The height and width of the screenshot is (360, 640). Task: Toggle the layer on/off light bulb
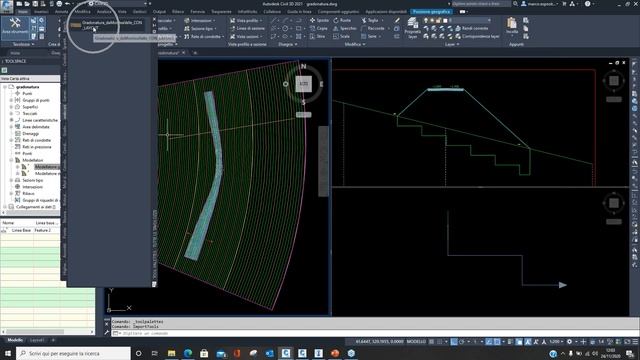pos(426,20)
